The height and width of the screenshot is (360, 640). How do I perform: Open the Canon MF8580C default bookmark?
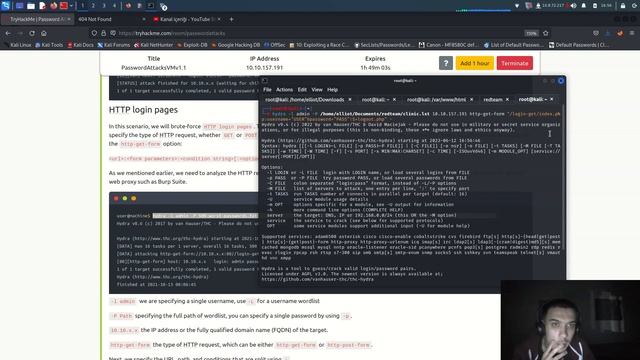[x=448, y=45]
